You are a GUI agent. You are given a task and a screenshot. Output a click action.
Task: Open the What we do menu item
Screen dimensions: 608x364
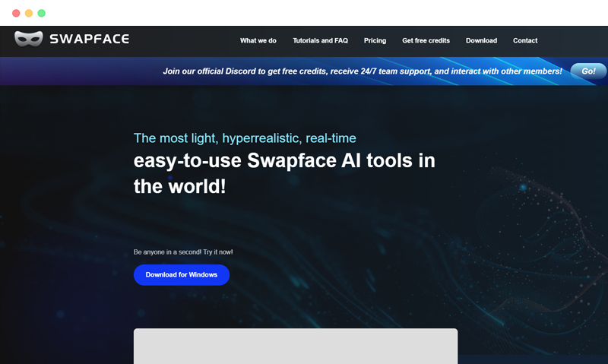click(258, 41)
